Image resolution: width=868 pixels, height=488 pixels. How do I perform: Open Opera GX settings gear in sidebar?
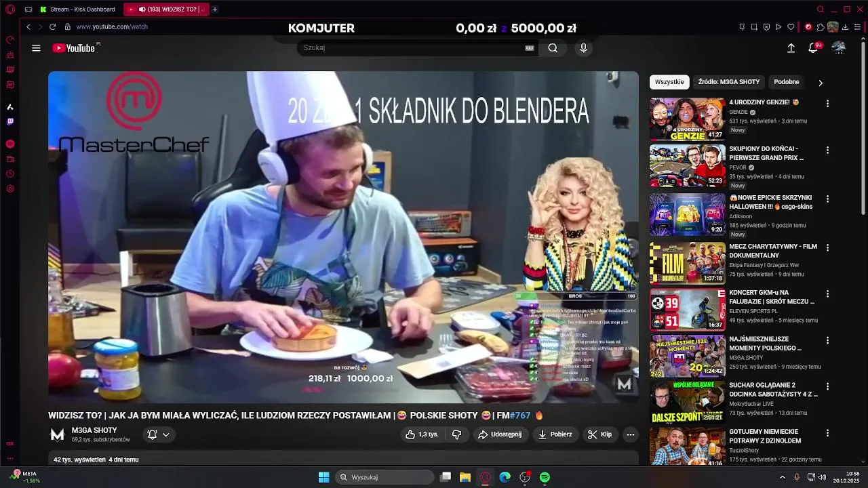click(x=9, y=188)
